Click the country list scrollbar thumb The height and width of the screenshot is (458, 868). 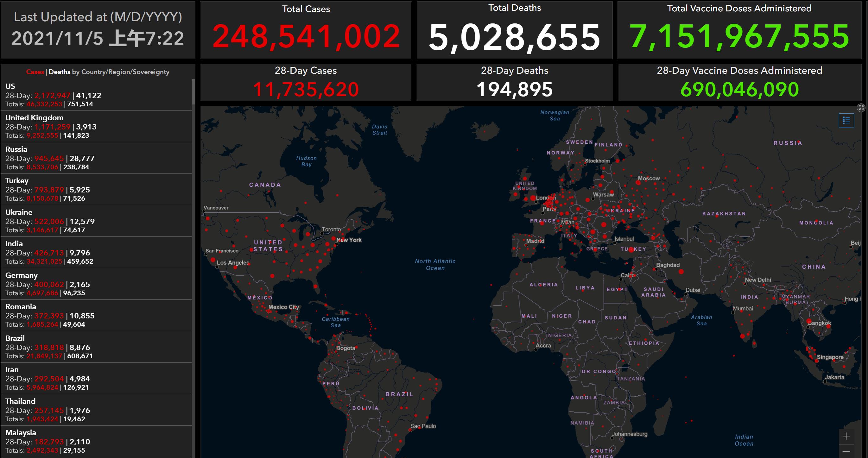(193, 91)
